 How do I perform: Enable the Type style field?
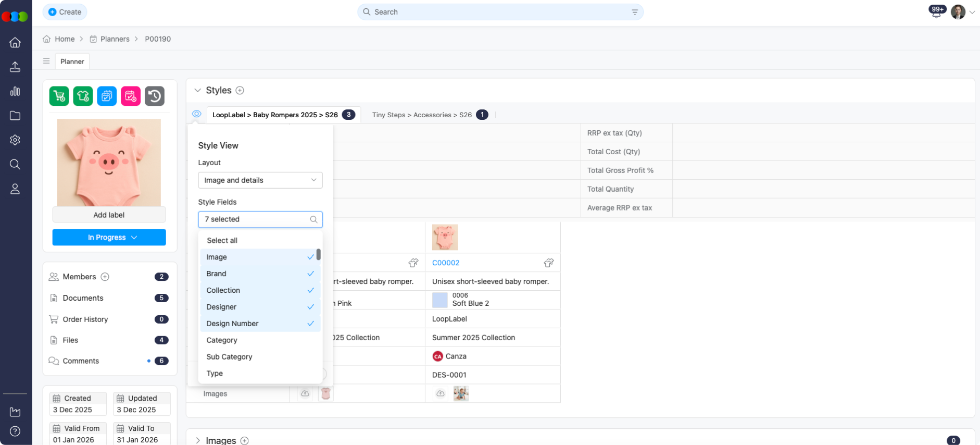[260, 374]
